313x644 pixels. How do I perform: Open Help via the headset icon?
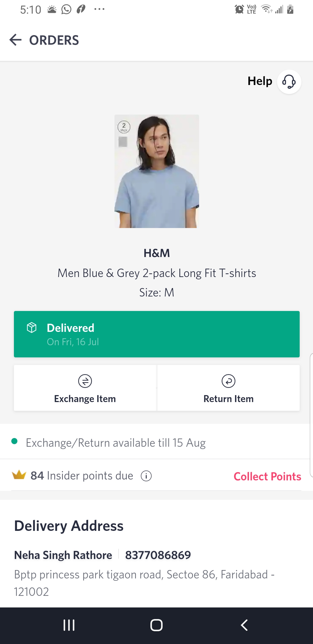(x=289, y=82)
